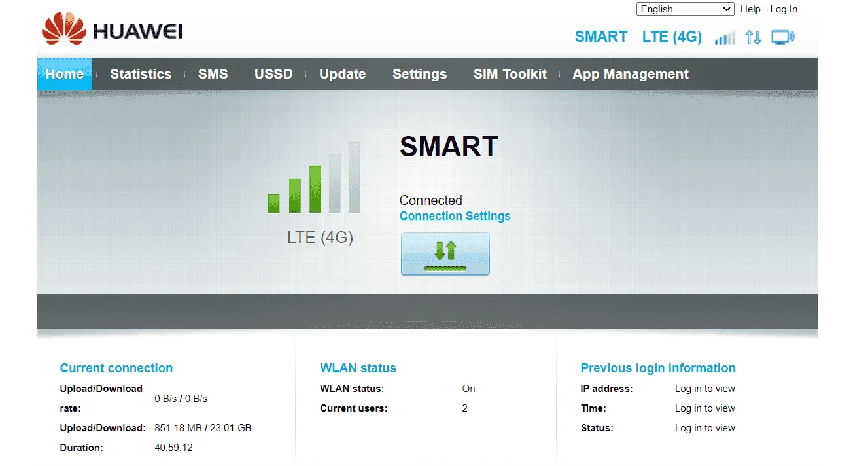
Task: Click Log in to view beside Status
Action: [705, 428]
